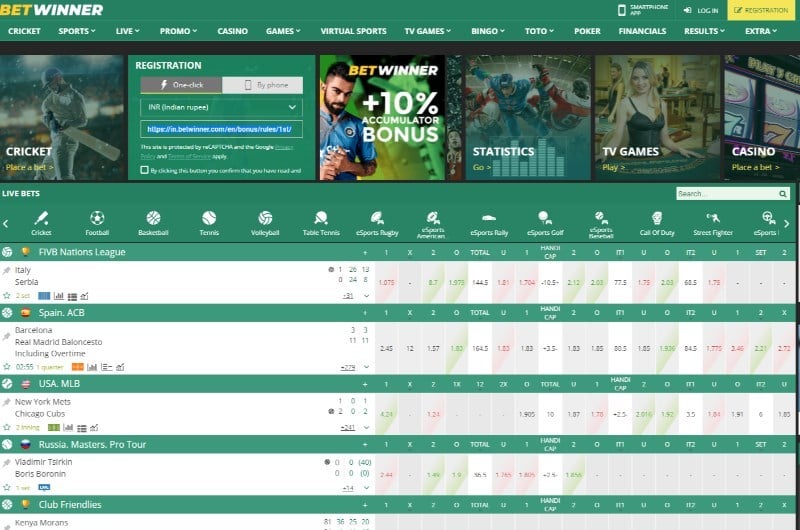Open Casino in the top menu
The height and width of the screenshot is (530, 800).
[232, 31]
